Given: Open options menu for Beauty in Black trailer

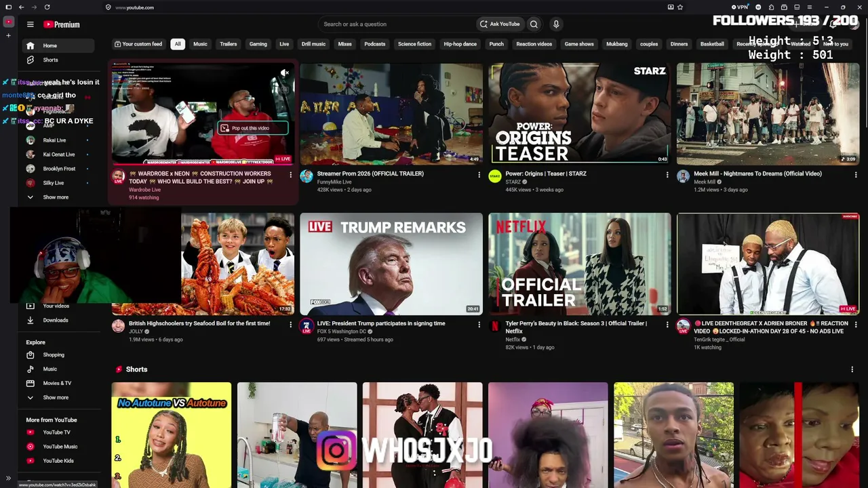Looking at the screenshot, I should (x=667, y=325).
